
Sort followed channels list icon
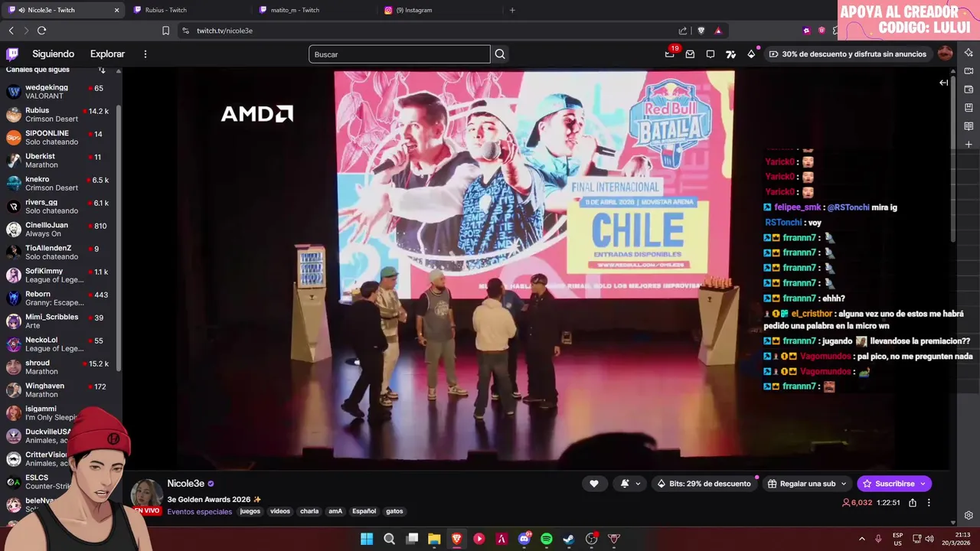pyautogui.click(x=102, y=70)
